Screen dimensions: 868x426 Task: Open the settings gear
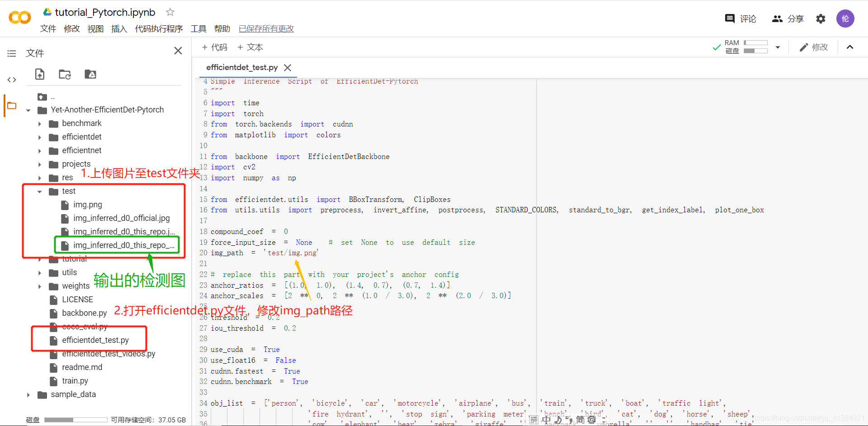coord(821,19)
